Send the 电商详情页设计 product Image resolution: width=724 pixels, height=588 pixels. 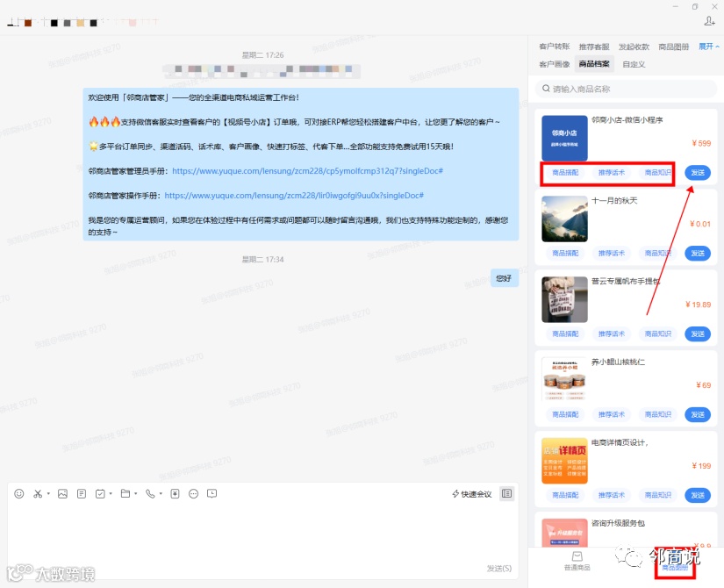click(x=697, y=495)
